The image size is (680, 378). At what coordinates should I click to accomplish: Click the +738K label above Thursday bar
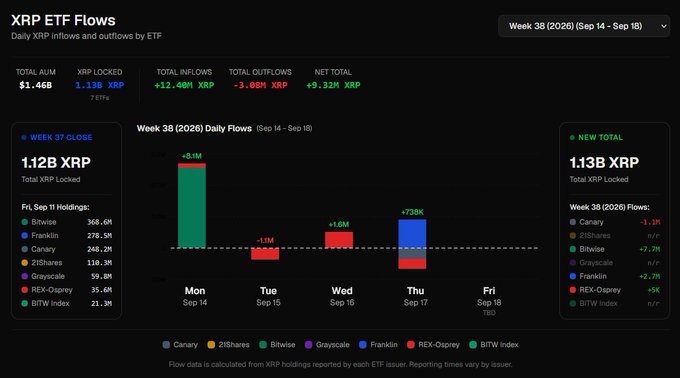(412, 212)
